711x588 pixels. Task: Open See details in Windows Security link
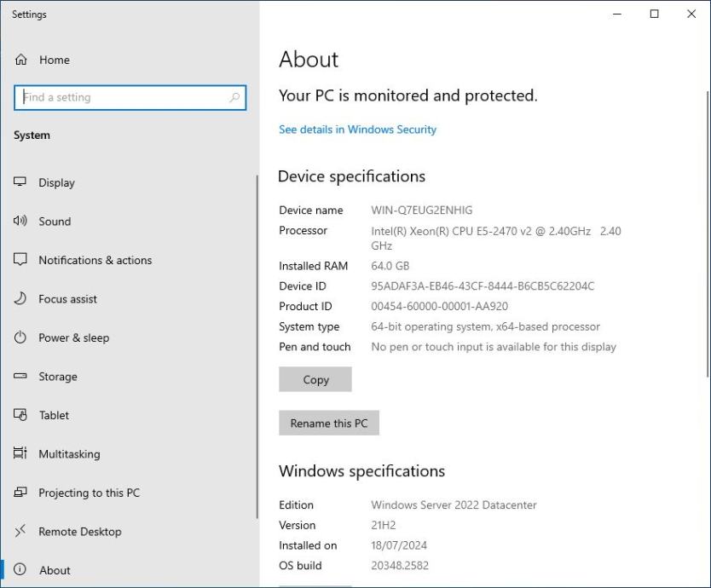point(357,130)
